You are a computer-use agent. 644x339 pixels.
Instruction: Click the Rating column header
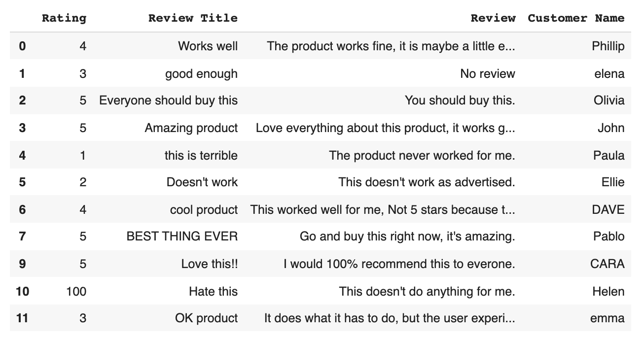pos(64,18)
